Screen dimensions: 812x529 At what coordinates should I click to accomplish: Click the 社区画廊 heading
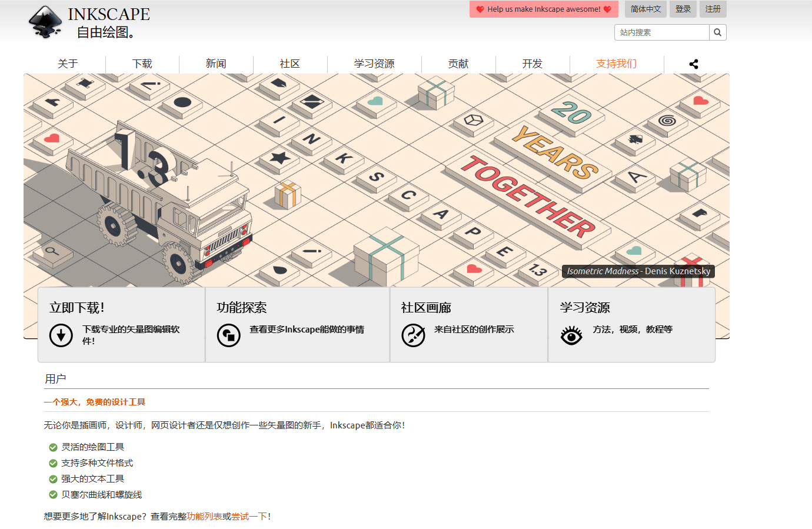[x=427, y=308]
